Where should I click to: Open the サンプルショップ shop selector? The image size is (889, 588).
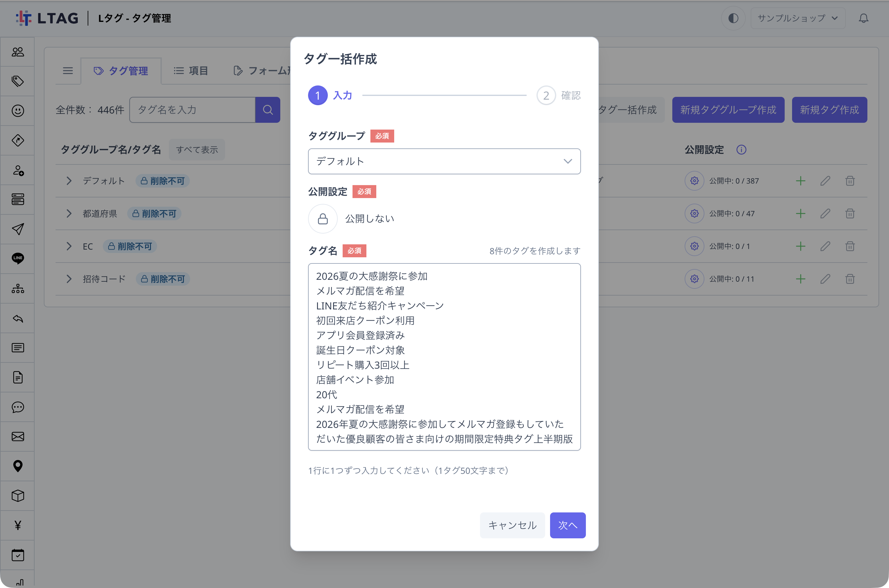tap(797, 18)
